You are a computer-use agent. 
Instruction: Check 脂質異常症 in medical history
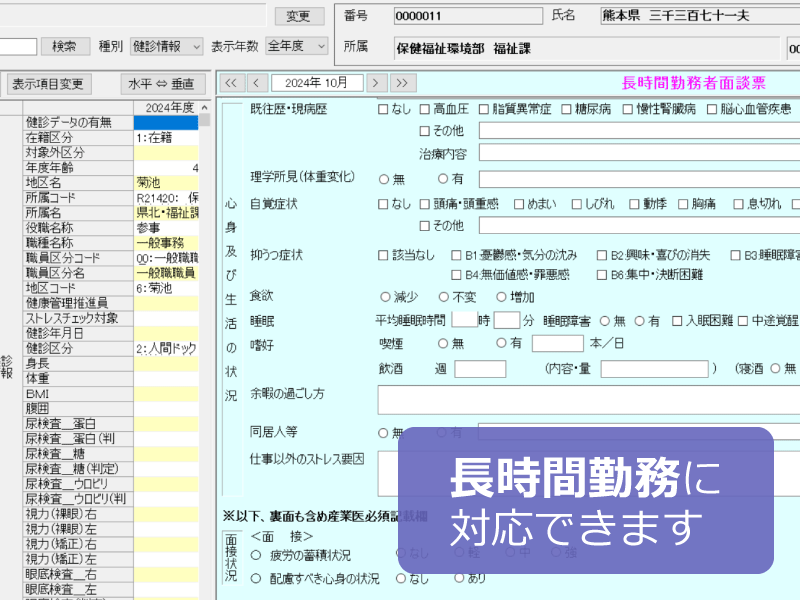point(484,109)
